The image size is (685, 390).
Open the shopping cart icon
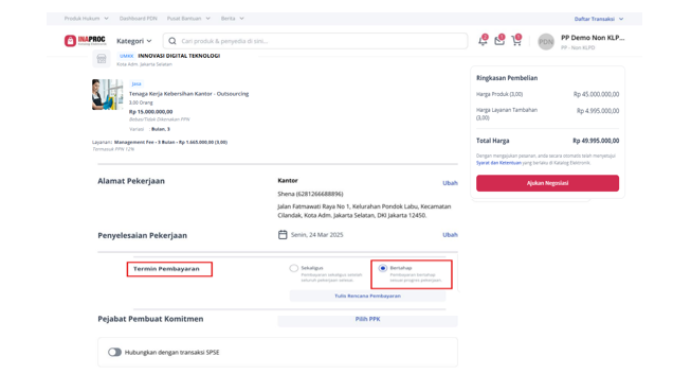[x=516, y=40]
